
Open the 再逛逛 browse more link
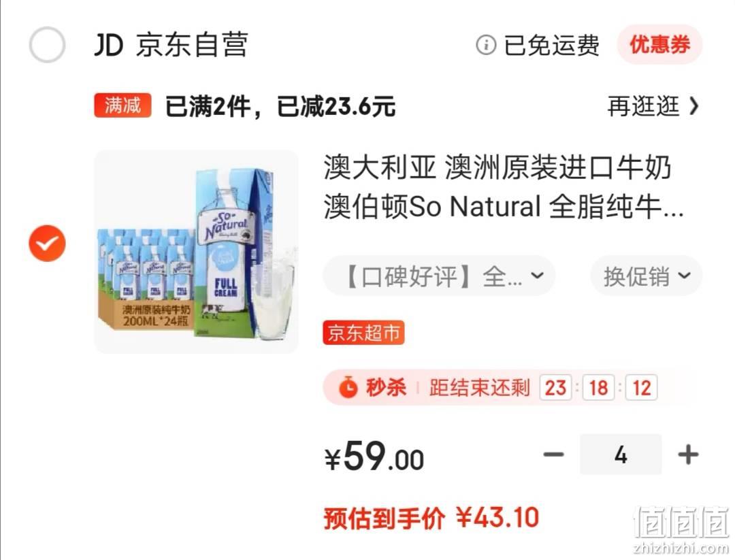coord(653,106)
